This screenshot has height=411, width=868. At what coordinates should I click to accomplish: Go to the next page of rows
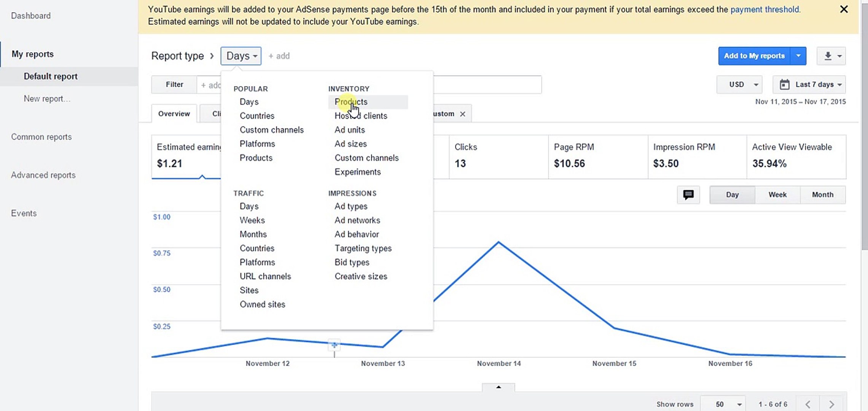point(831,404)
